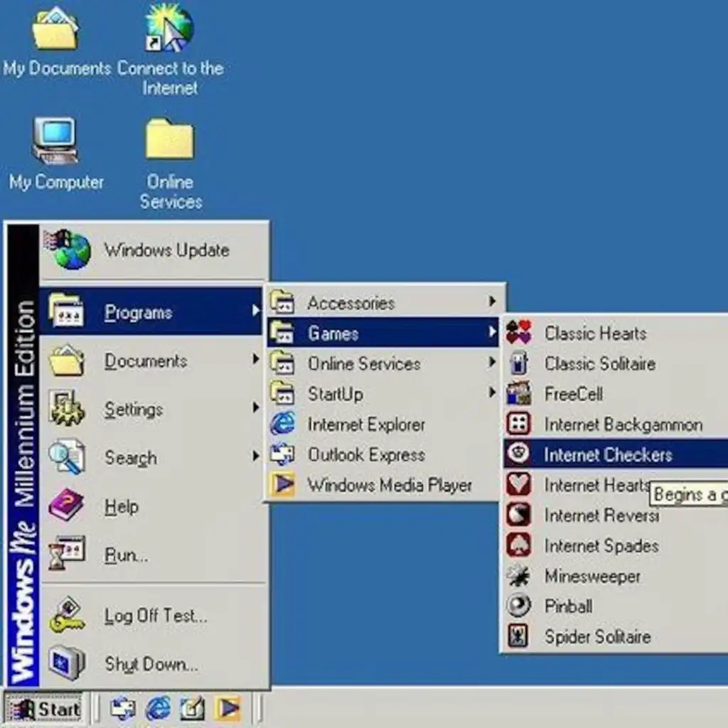Click the Windows Update globe icon
This screenshot has height=728, width=728.
click(x=68, y=250)
